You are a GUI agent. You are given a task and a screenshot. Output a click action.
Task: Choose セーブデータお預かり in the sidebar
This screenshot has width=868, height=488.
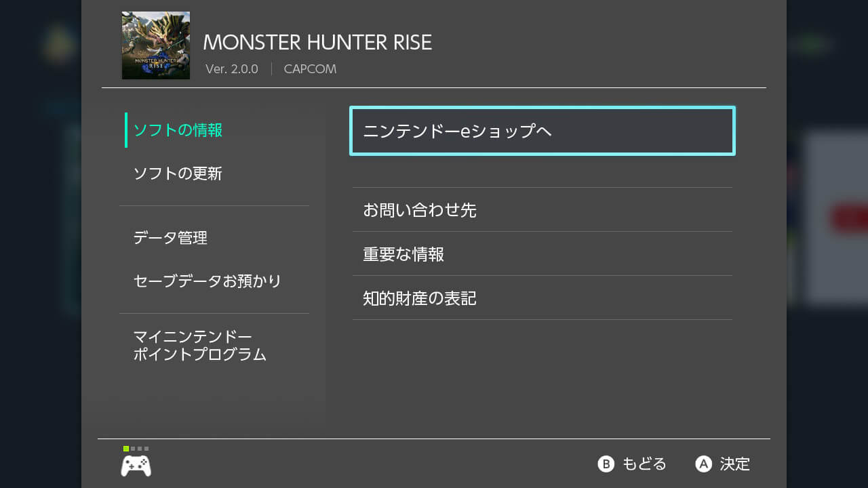coord(207,281)
